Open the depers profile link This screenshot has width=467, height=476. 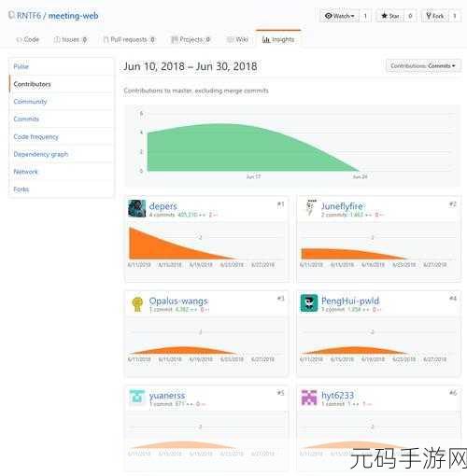click(x=163, y=205)
